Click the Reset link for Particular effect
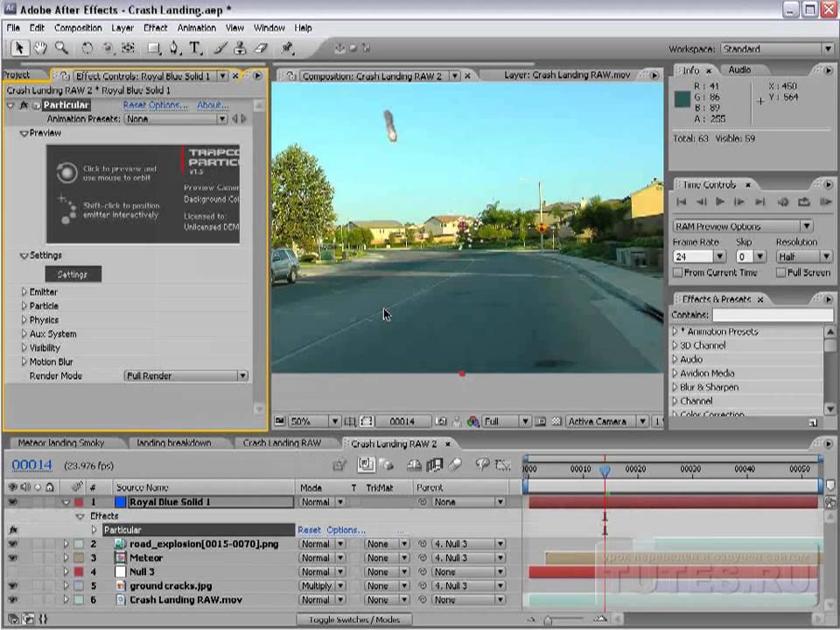Screen dimensions: 840x630 point(134,105)
